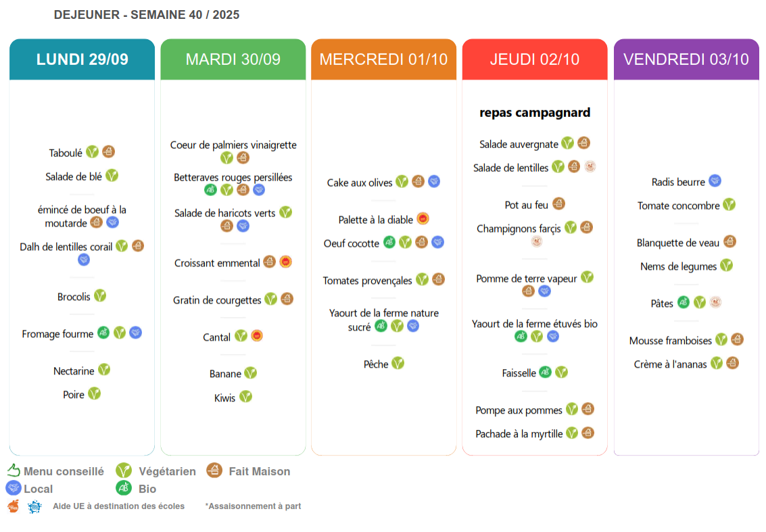Click the vegetarian icon next to Brocolis
This screenshot has height=532, width=766.
[100, 296]
